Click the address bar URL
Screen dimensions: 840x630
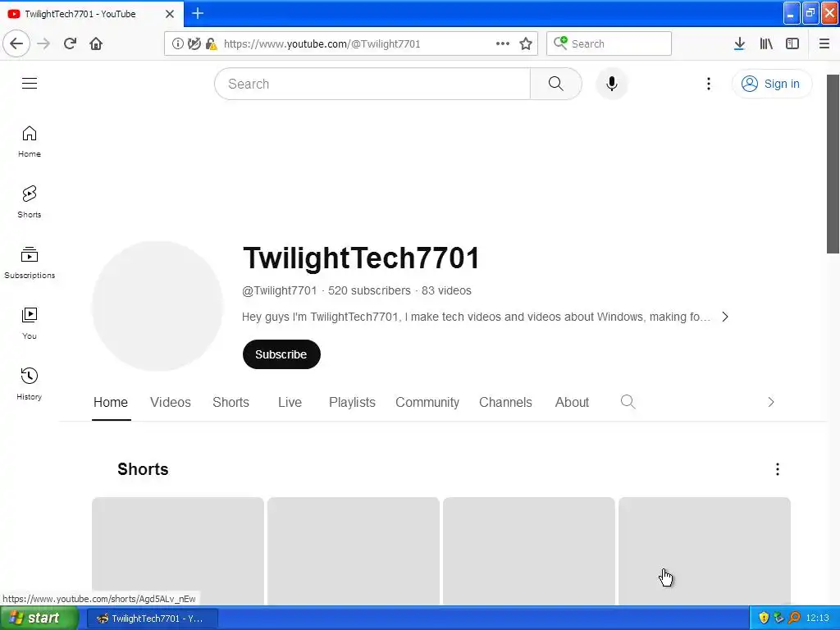322,44
